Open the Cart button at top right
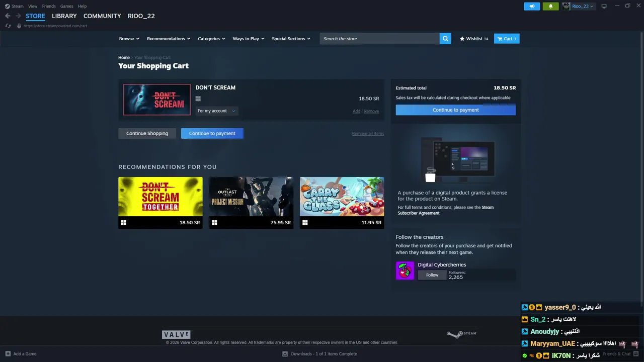 click(x=507, y=39)
